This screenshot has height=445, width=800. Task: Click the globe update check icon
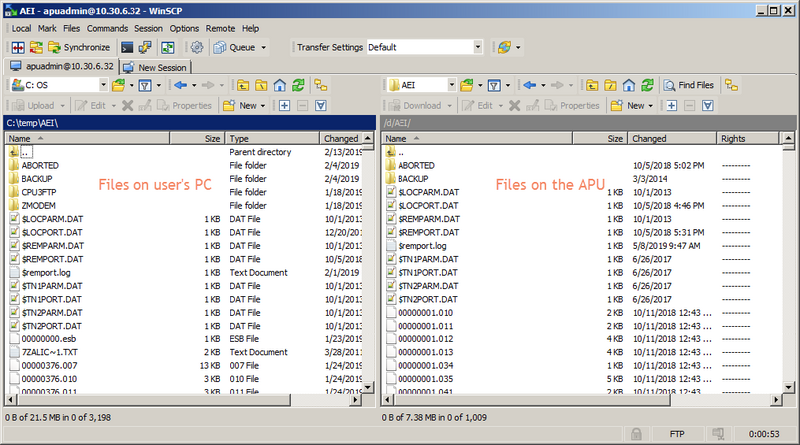click(x=505, y=47)
